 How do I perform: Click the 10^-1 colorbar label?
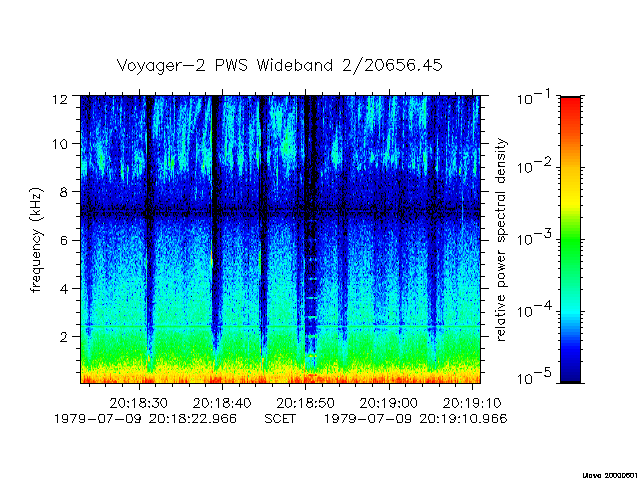pyautogui.click(x=535, y=97)
